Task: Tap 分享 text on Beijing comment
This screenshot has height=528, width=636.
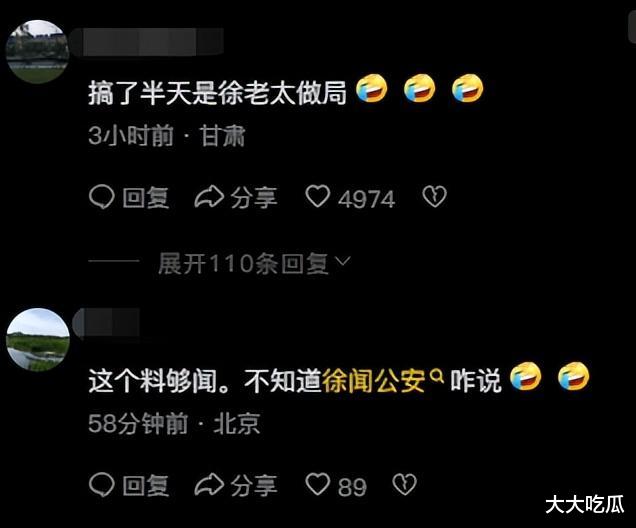Action: point(254,486)
